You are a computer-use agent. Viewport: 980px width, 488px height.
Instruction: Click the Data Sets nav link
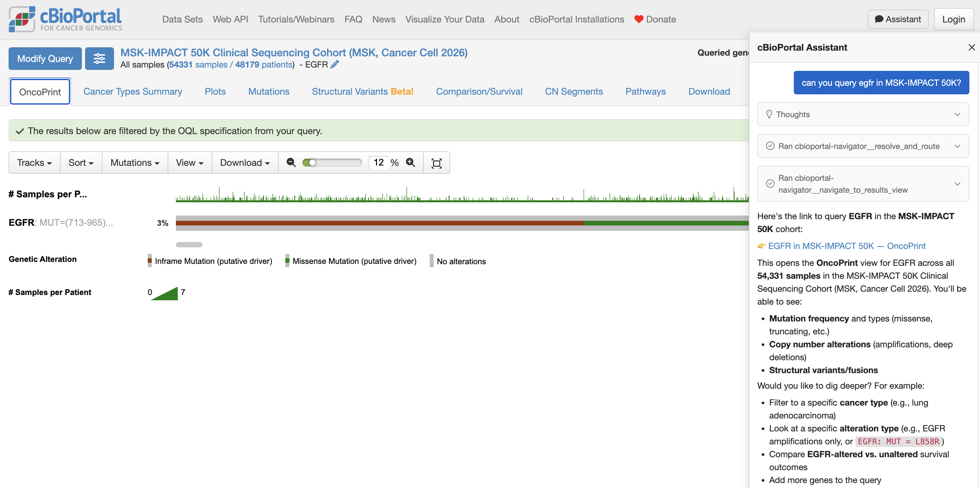click(x=183, y=19)
